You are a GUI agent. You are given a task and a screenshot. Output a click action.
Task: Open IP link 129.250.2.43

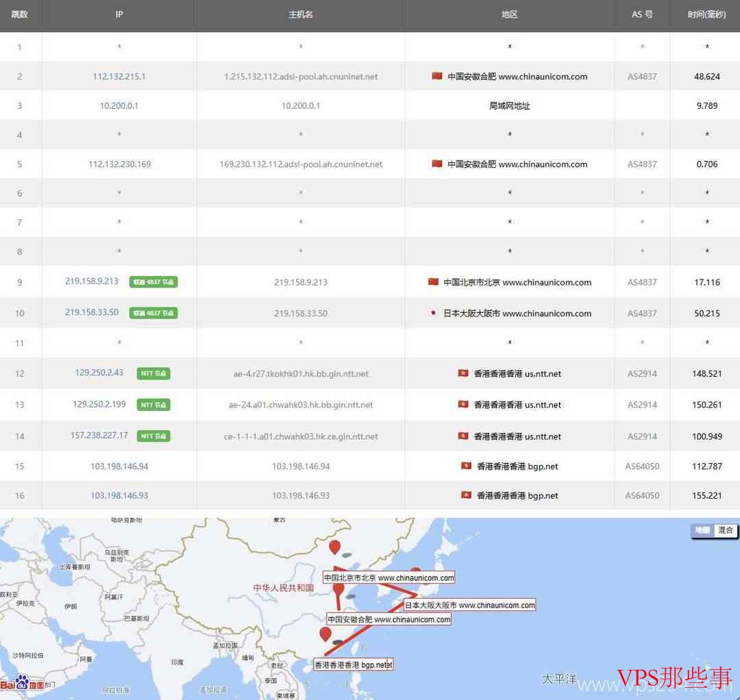[99, 373]
